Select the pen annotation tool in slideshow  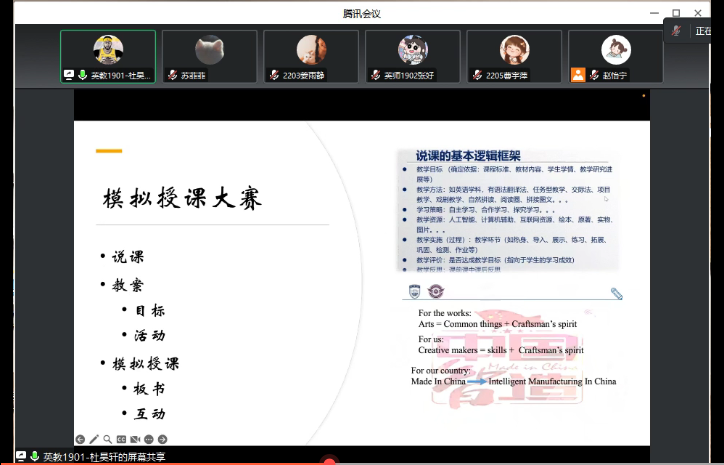point(94,439)
